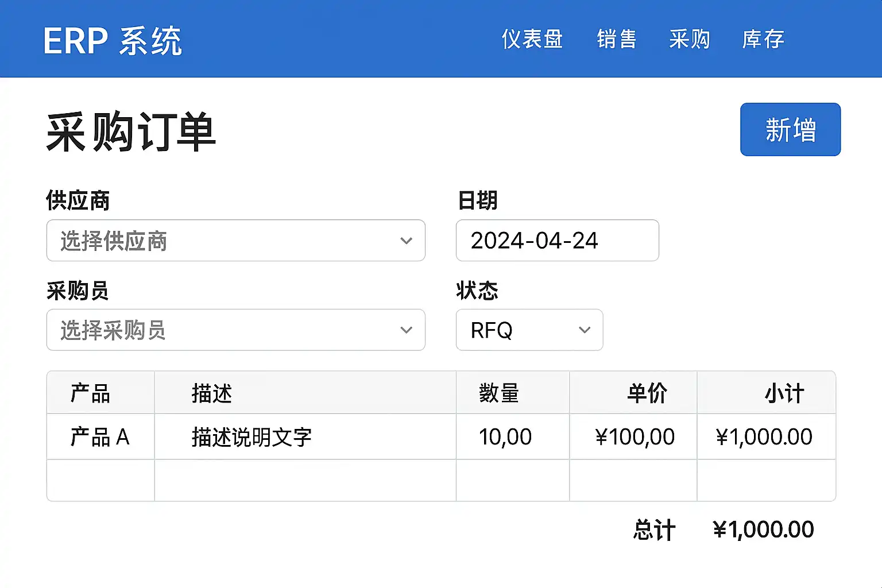Click the 新增 button

pyautogui.click(x=790, y=129)
